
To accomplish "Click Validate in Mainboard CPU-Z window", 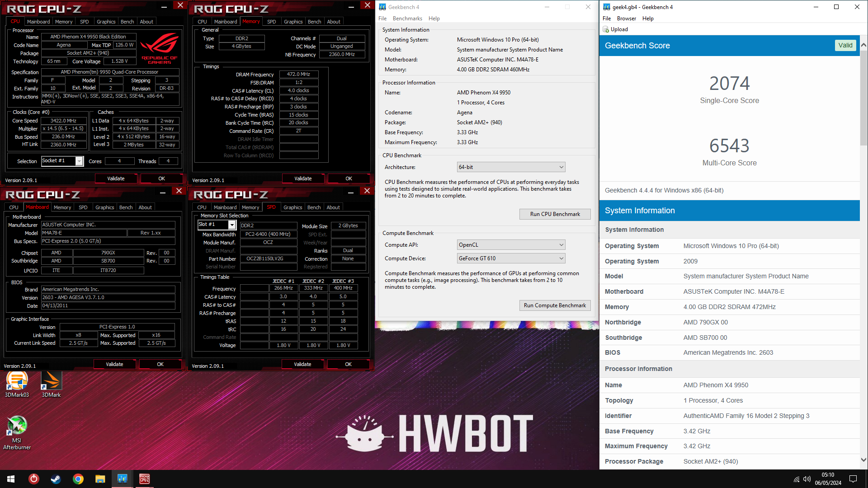I will [114, 364].
